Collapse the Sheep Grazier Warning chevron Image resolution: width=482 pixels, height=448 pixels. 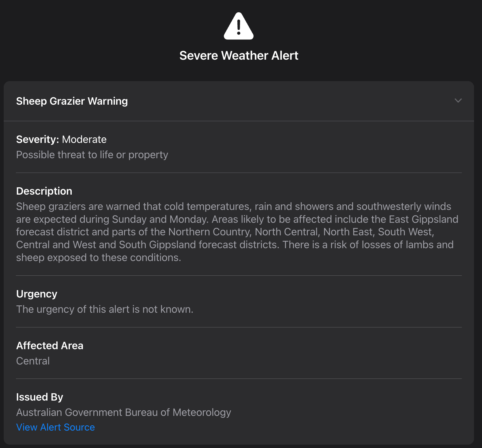click(458, 101)
